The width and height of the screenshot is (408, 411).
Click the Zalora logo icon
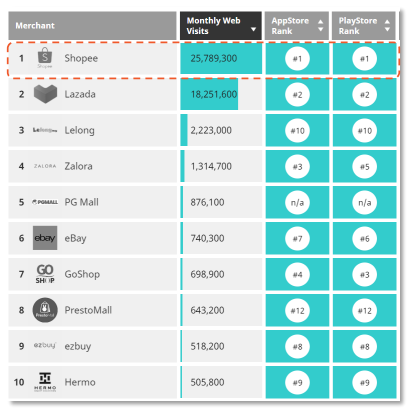coord(45,166)
